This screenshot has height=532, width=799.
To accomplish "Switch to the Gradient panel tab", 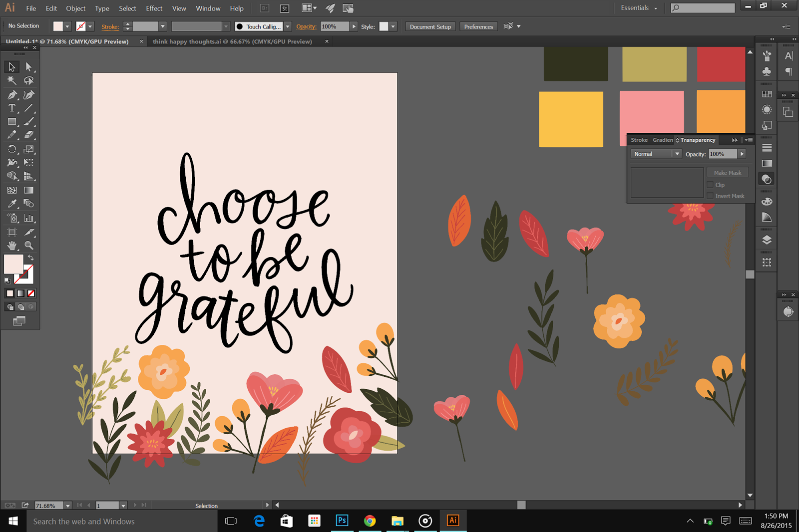I will click(x=663, y=140).
